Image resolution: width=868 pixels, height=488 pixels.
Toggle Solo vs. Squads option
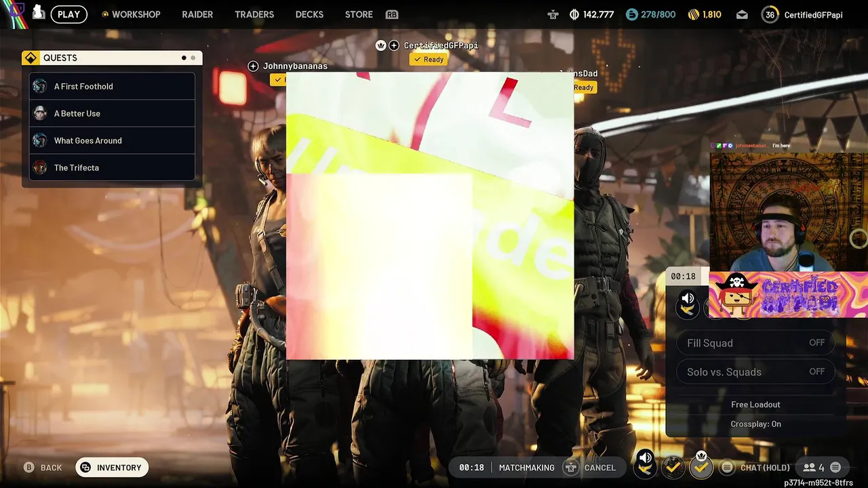coord(755,371)
